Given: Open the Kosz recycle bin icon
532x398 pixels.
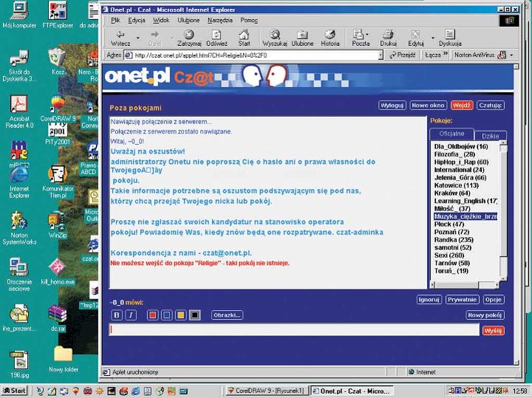Looking at the screenshot, I should point(58,61).
